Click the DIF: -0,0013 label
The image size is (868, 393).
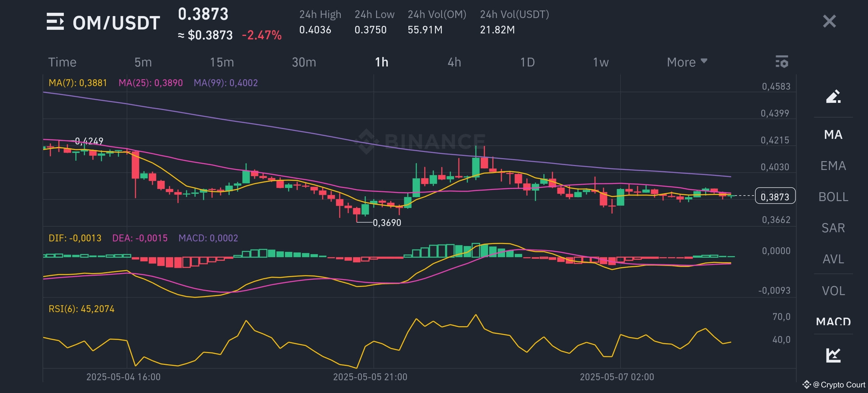click(75, 238)
